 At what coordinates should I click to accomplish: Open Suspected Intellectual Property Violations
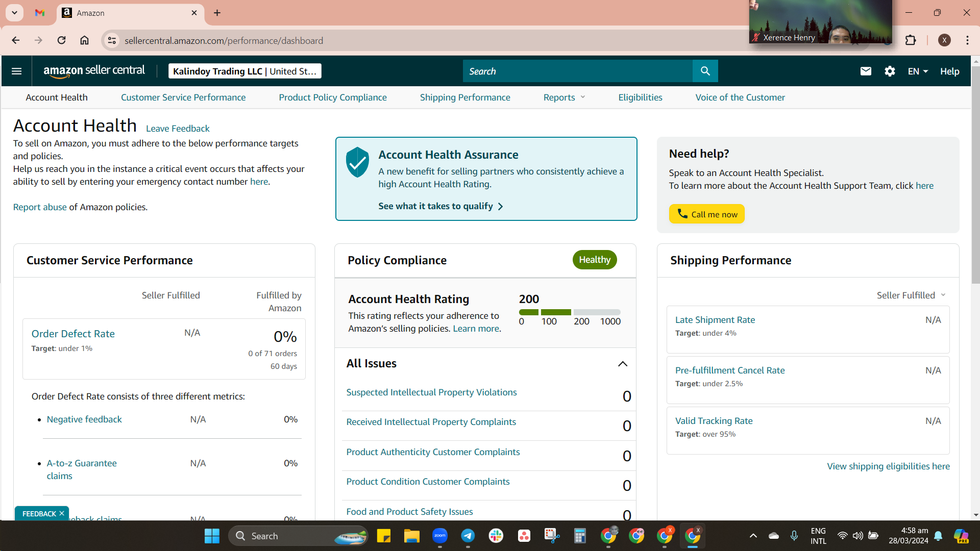[431, 392]
